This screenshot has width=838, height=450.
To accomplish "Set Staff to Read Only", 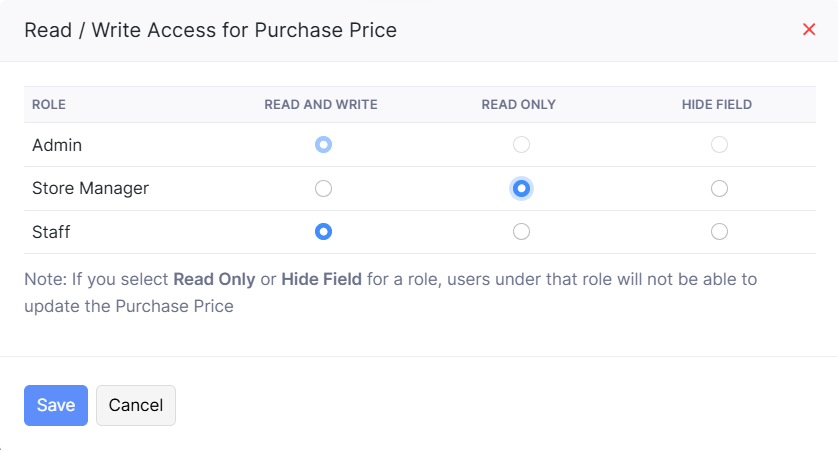I will click(x=521, y=232).
